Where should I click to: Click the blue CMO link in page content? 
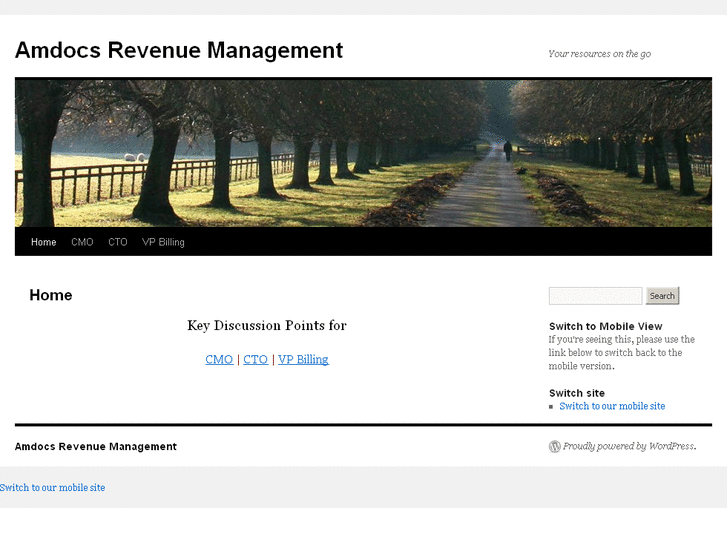(x=219, y=360)
